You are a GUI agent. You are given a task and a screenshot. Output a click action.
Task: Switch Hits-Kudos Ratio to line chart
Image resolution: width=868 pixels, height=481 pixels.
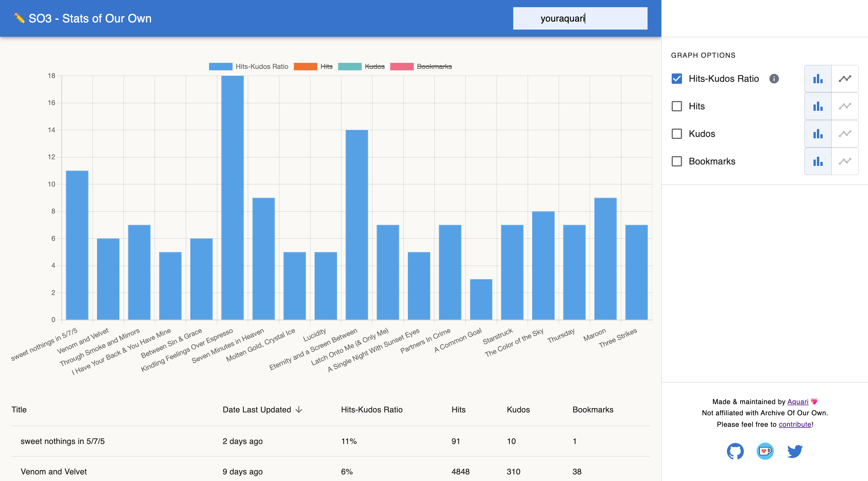pyautogui.click(x=845, y=79)
